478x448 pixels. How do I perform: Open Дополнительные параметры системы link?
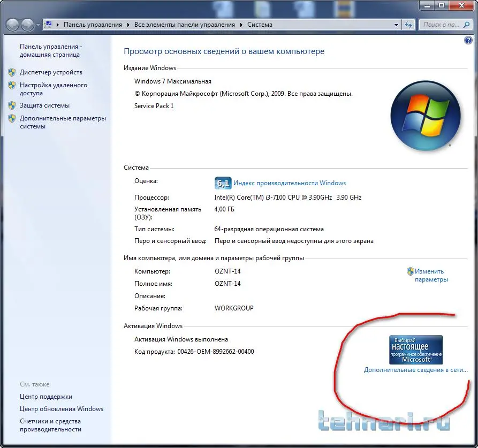pos(63,122)
